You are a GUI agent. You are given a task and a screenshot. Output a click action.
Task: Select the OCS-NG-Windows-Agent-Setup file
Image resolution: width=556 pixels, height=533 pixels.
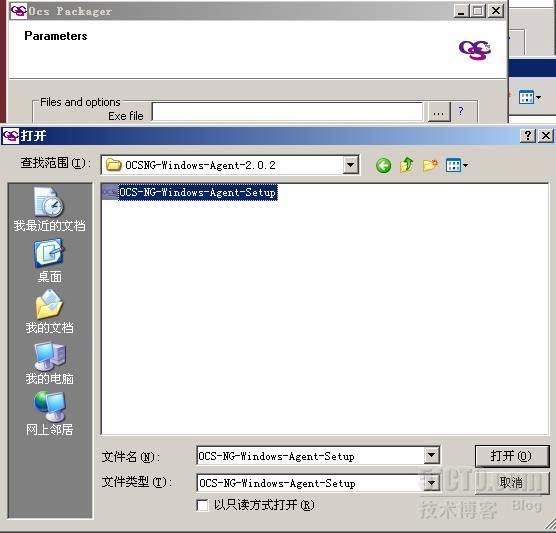(190, 193)
